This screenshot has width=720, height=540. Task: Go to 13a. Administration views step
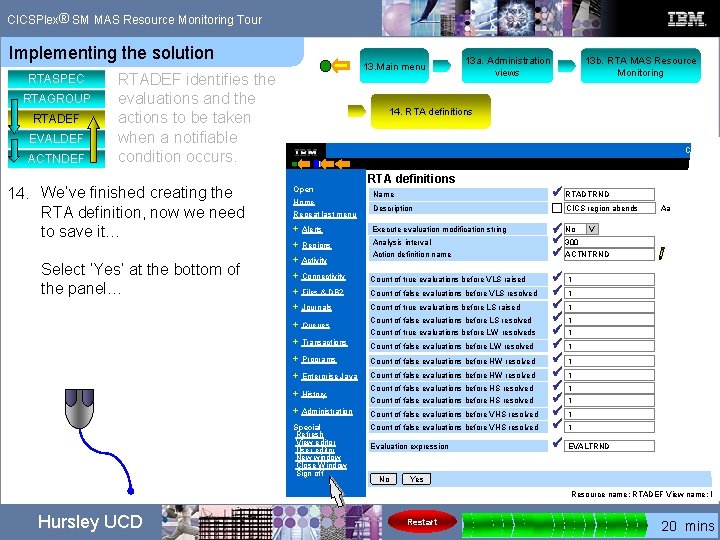[507, 66]
